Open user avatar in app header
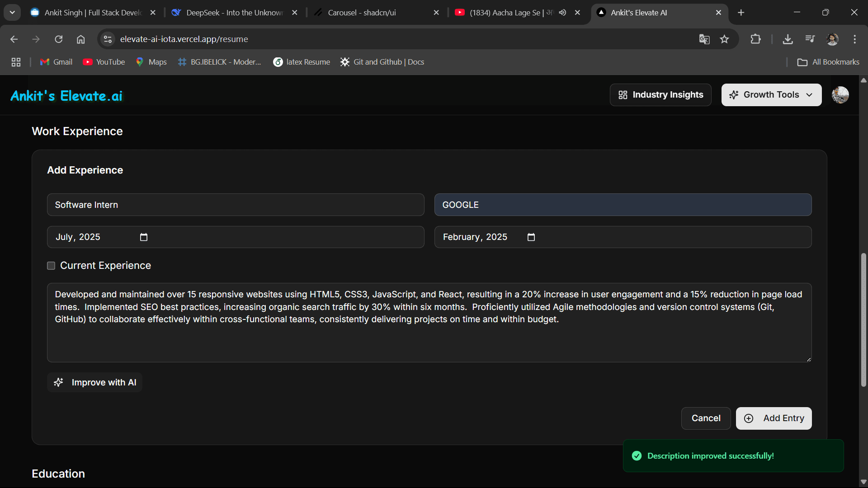Viewport: 868px width, 488px height. pos(840,95)
